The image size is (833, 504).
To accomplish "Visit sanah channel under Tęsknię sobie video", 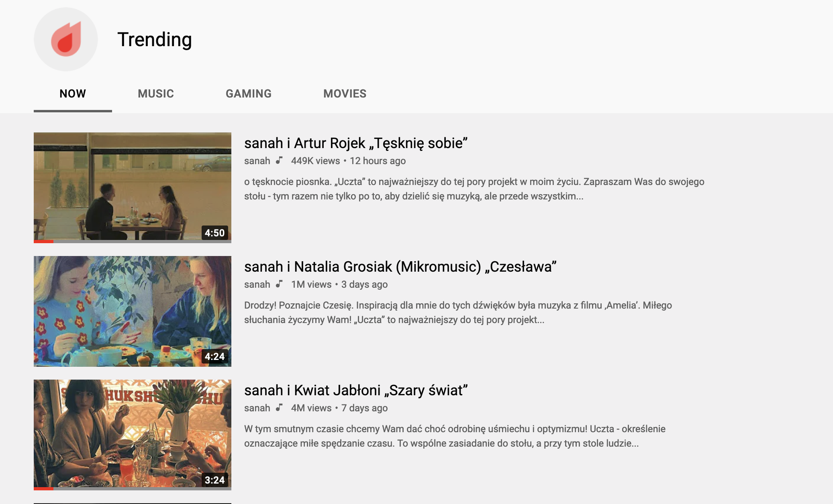I will tap(257, 161).
